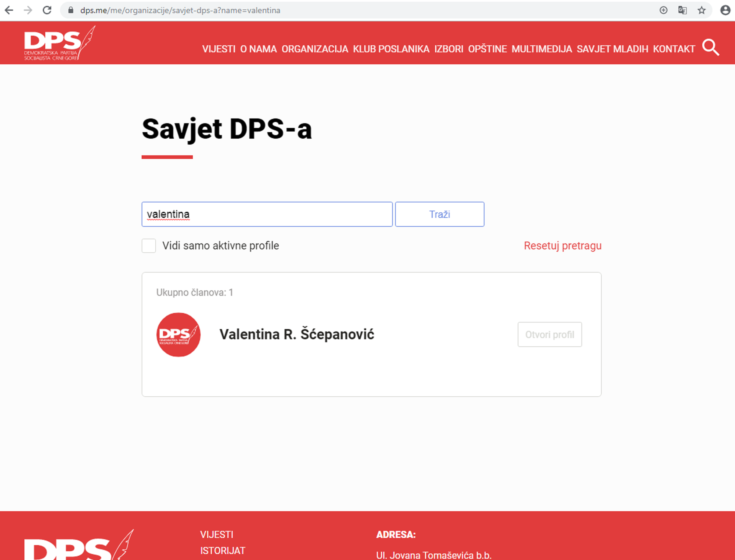Open the SAVJET MLADIH menu item
This screenshot has width=735, height=560.
pos(612,49)
